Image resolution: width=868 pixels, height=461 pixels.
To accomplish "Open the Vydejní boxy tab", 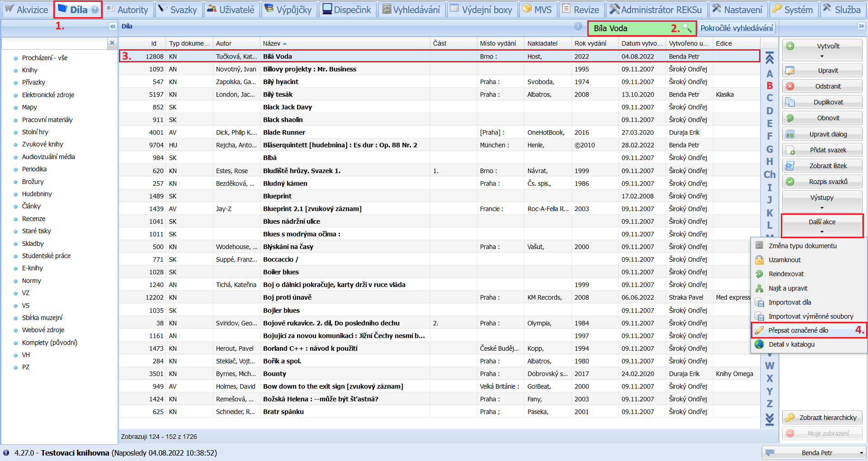I will tap(481, 9).
